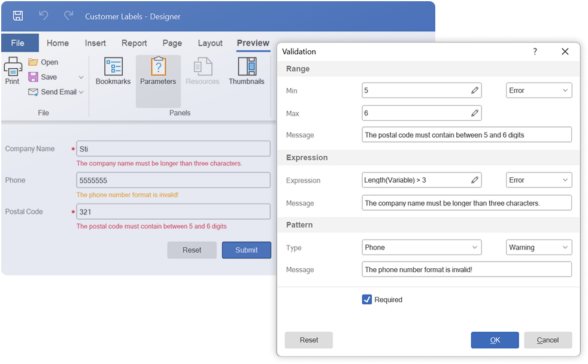588x364 pixels.
Task: Confirm validation settings with OK
Action: (495, 339)
